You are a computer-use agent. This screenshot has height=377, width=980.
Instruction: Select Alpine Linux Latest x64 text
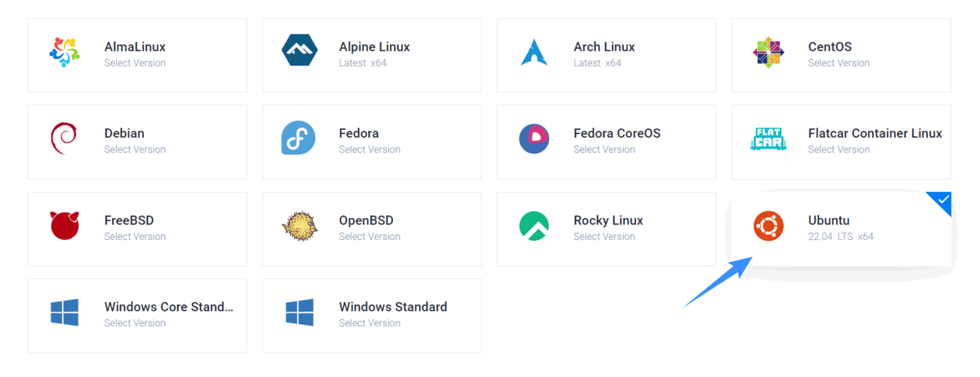click(x=363, y=63)
